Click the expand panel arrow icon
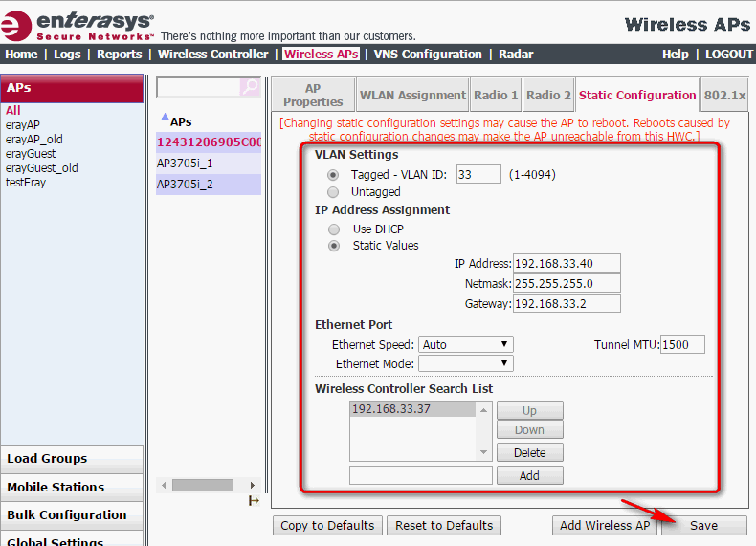This screenshot has width=756, height=546. 255,501
